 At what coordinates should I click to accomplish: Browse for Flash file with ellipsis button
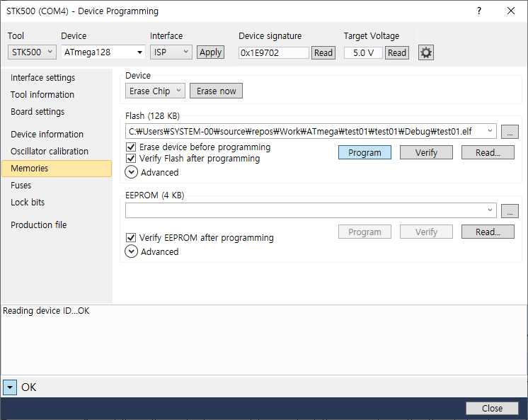pyautogui.click(x=510, y=132)
